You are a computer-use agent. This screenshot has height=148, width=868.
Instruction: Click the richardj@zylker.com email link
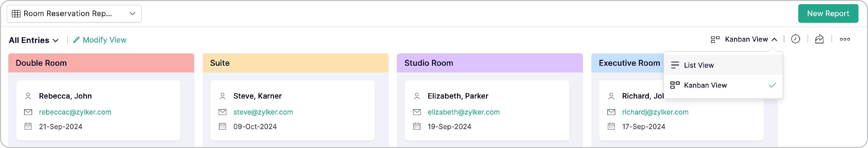(x=655, y=112)
